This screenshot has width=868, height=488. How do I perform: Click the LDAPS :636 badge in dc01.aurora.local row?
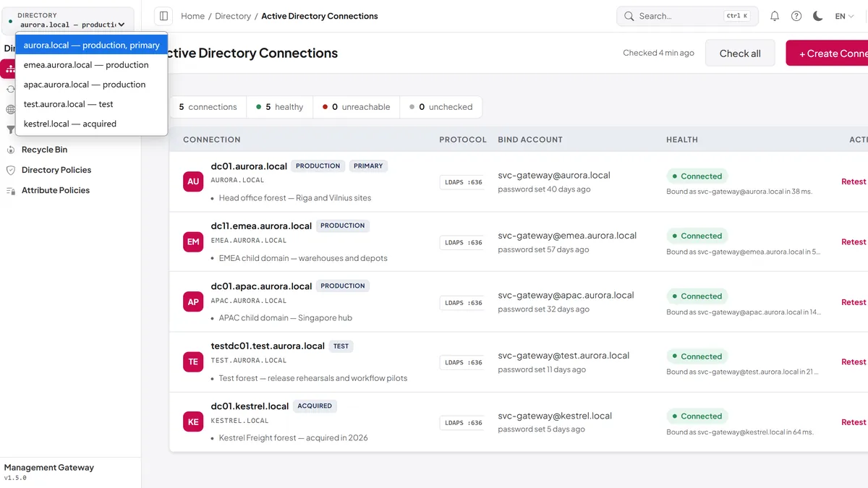click(x=463, y=182)
